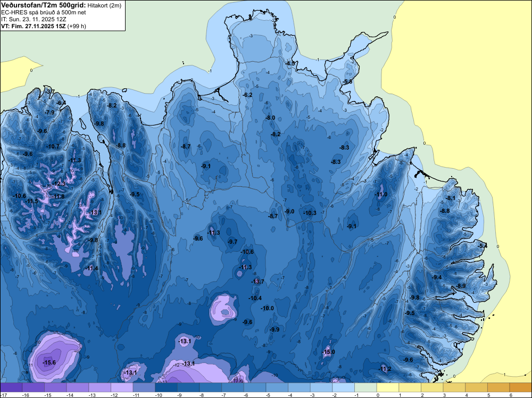Screen dimensions: 532x398
Task: Click the '-5' legend scale label
Action: 269,395
